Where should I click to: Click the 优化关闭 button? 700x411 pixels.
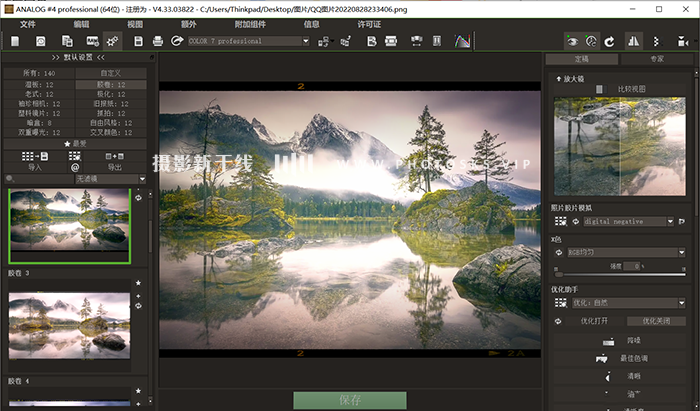coord(656,321)
